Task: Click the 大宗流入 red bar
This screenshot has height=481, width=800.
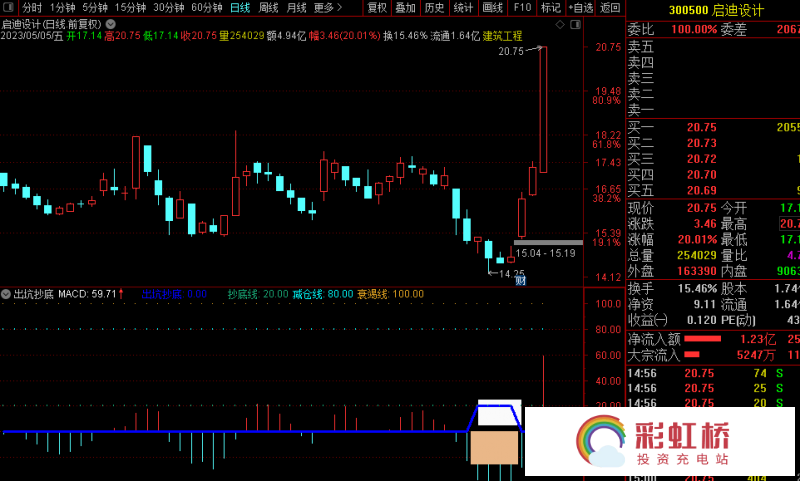Action: (691, 354)
